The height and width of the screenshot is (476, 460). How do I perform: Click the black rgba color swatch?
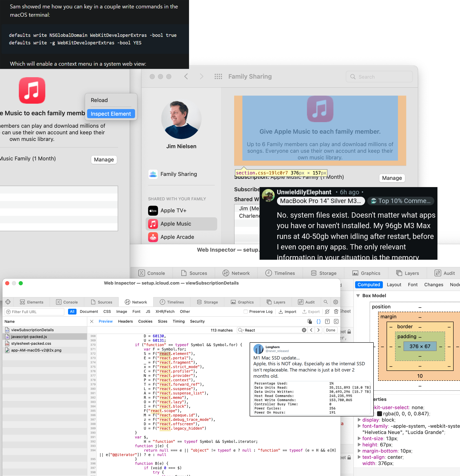(x=379, y=413)
